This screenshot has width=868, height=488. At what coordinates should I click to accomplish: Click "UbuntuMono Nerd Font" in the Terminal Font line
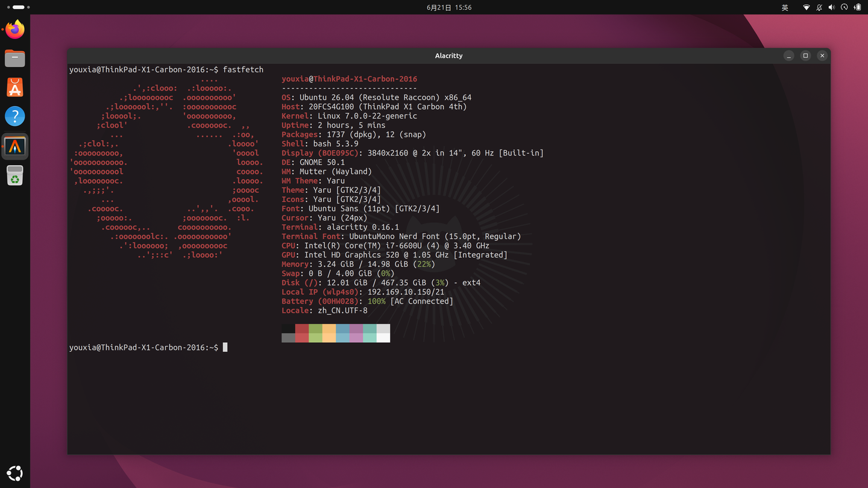[x=395, y=236]
